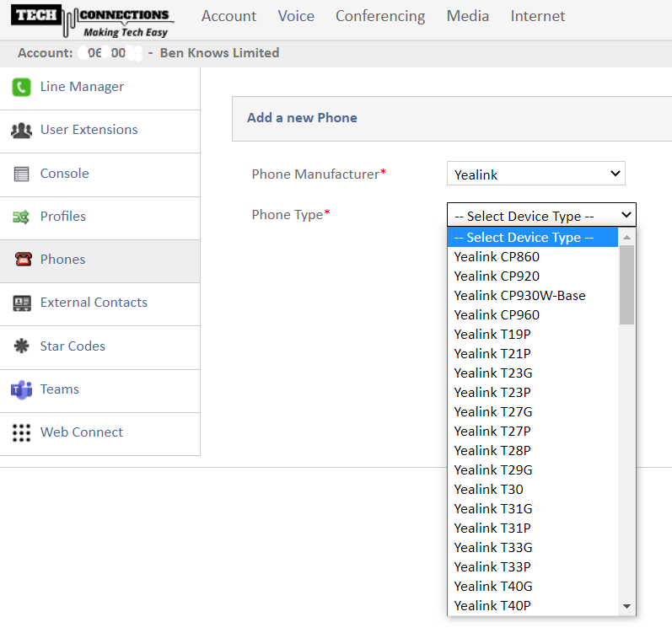Navigate to the Profiles section
This screenshot has height=633, width=672.
(63, 217)
